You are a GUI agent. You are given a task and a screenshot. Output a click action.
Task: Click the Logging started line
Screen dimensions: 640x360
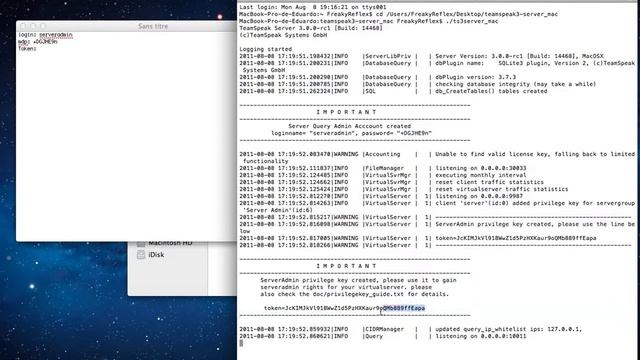(x=265, y=49)
